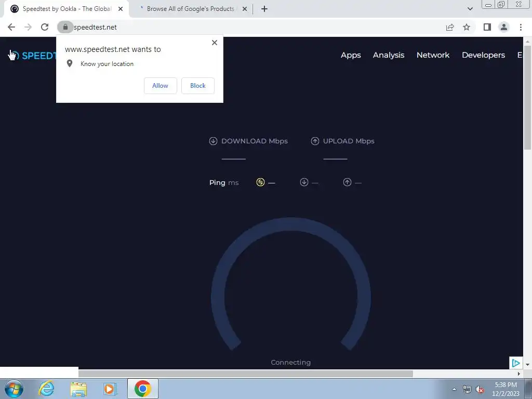Image resolution: width=532 pixels, height=399 pixels.
Task: Reload the speedtest.net page
Action: (45, 27)
